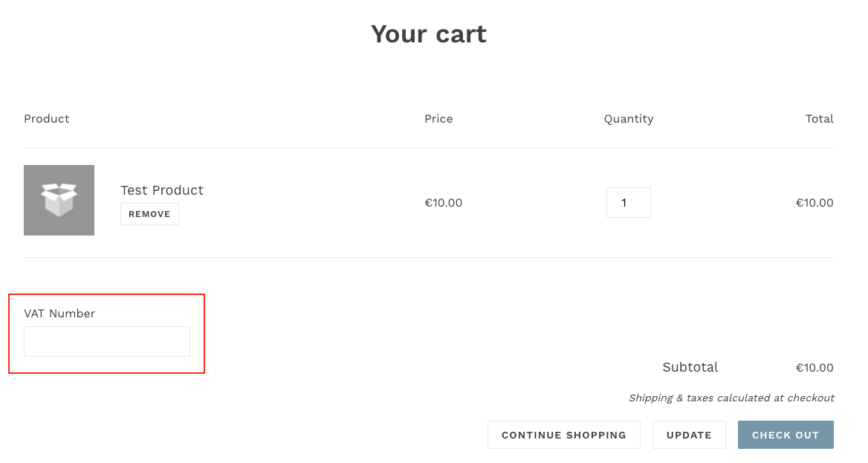Click the Update cart button
The image size is (868, 463).
(689, 435)
